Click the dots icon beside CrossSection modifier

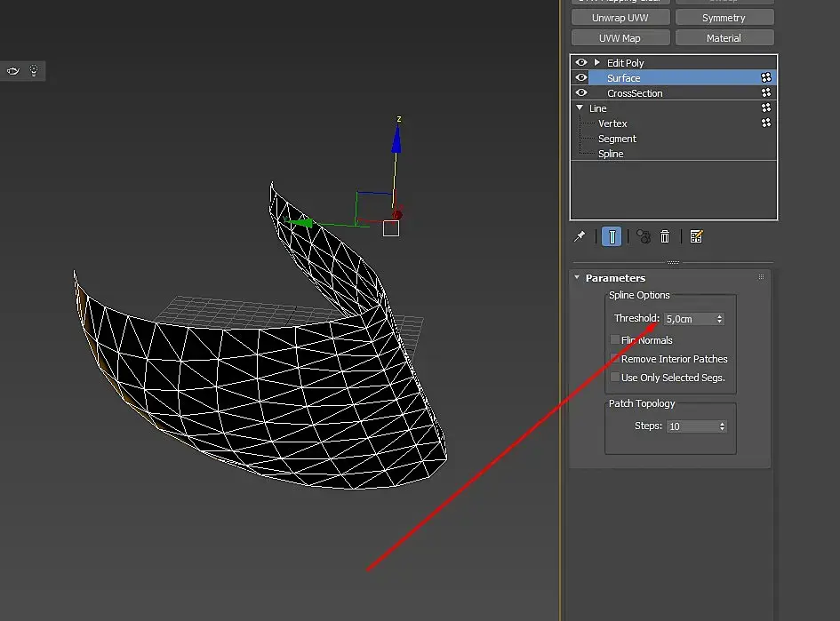(765, 93)
